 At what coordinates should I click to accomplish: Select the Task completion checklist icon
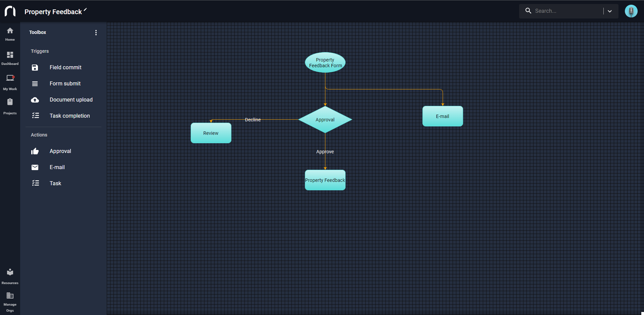click(x=35, y=115)
